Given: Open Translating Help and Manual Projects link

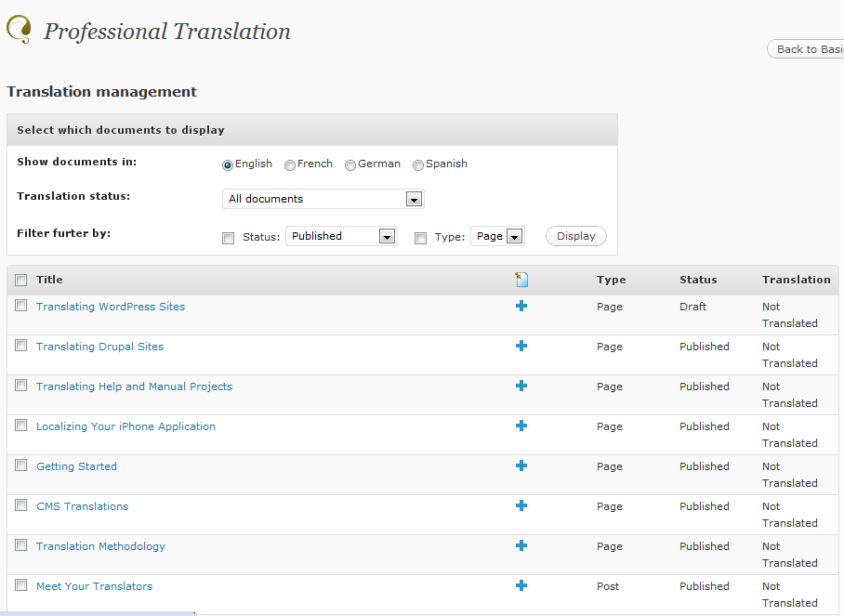Looking at the screenshot, I should coord(134,387).
